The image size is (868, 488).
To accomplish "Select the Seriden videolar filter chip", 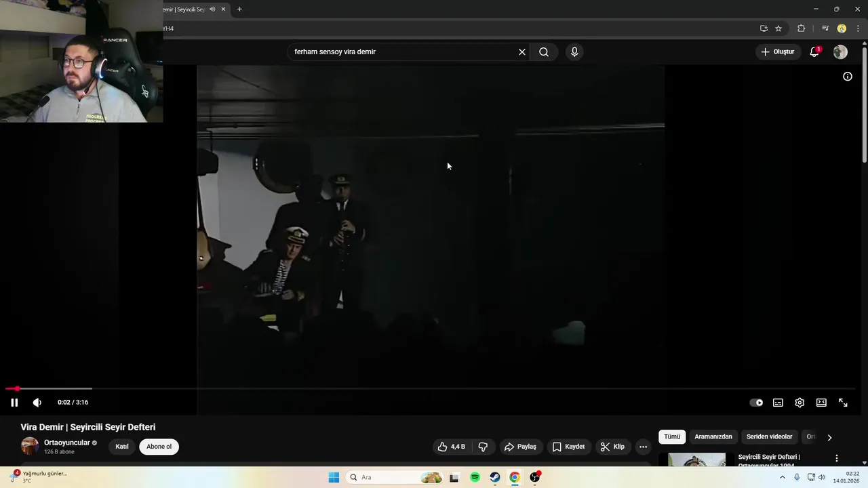I will (769, 437).
